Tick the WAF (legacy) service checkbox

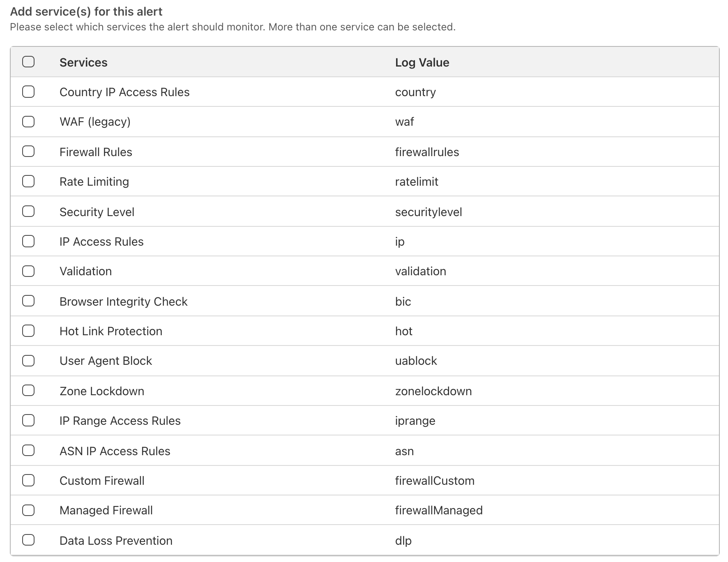coord(28,122)
